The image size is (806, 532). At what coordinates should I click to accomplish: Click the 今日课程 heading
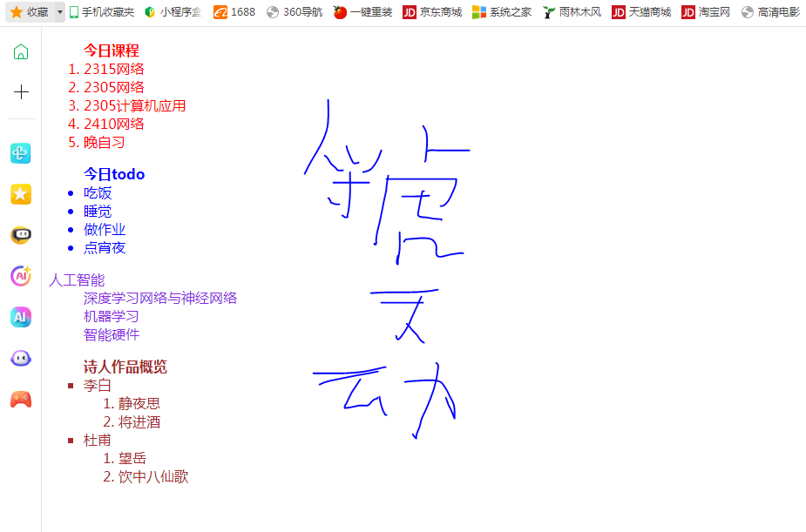pyautogui.click(x=112, y=51)
